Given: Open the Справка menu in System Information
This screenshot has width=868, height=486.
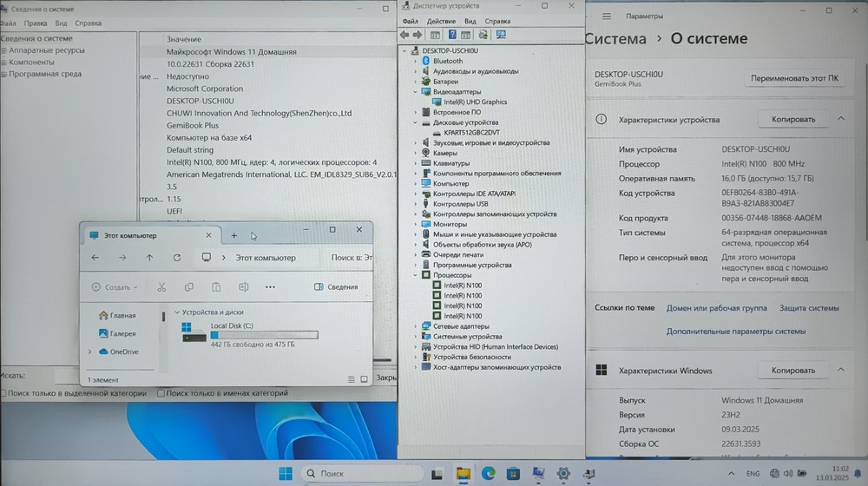Looking at the screenshot, I should (88, 23).
